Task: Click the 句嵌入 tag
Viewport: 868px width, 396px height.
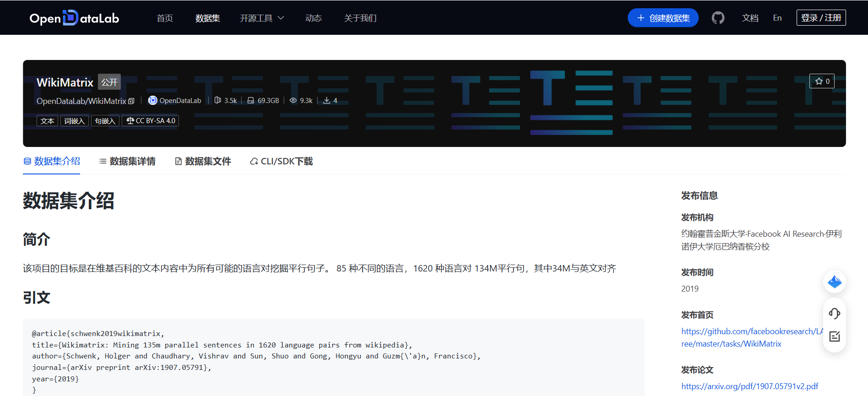Action: click(105, 121)
